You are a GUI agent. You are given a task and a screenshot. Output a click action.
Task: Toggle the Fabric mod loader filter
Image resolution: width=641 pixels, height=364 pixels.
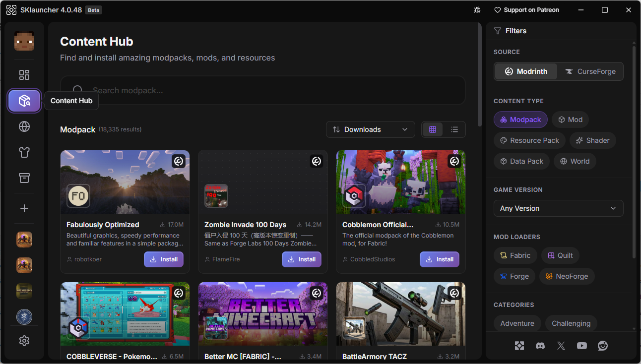(x=515, y=255)
